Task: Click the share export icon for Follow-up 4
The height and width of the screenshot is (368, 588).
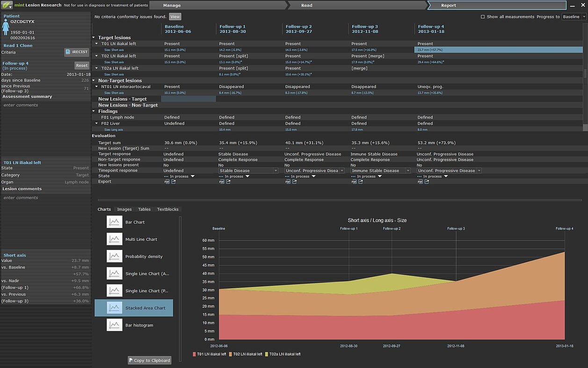Action: tap(427, 182)
